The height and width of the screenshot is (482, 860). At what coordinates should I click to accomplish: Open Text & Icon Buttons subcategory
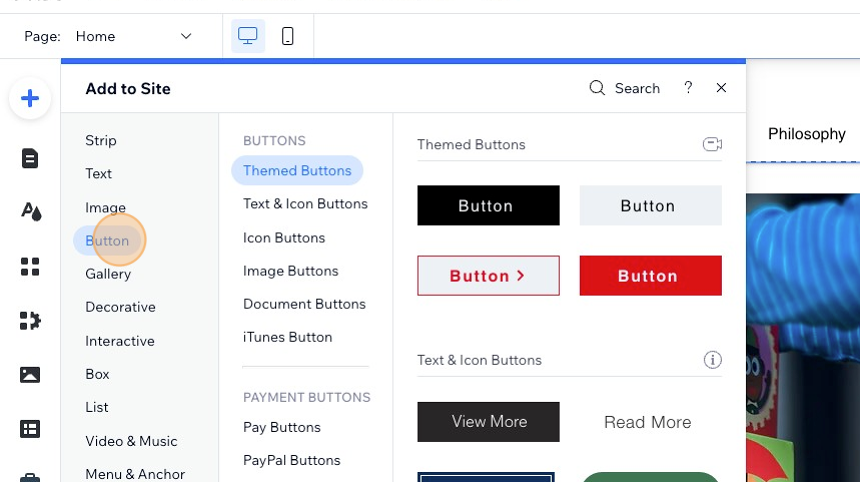305,204
